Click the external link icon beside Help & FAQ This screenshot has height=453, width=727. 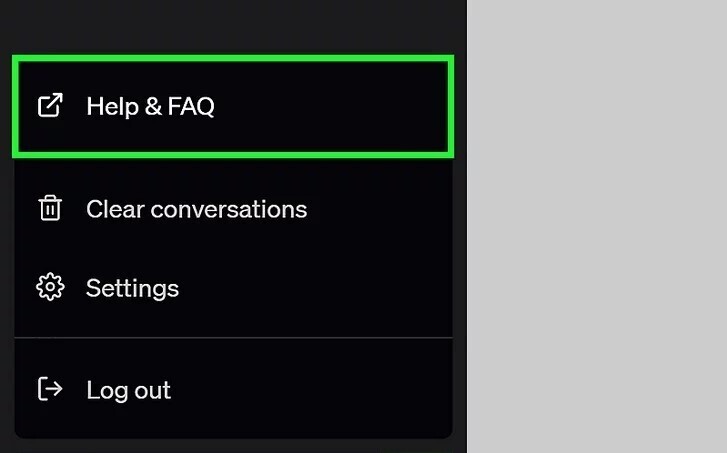point(50,105)
